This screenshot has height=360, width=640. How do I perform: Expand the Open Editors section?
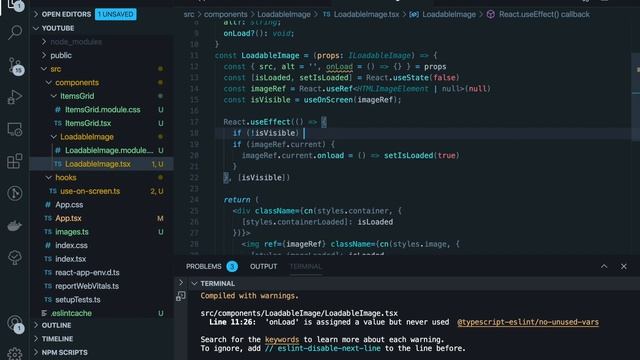(36, 14)
